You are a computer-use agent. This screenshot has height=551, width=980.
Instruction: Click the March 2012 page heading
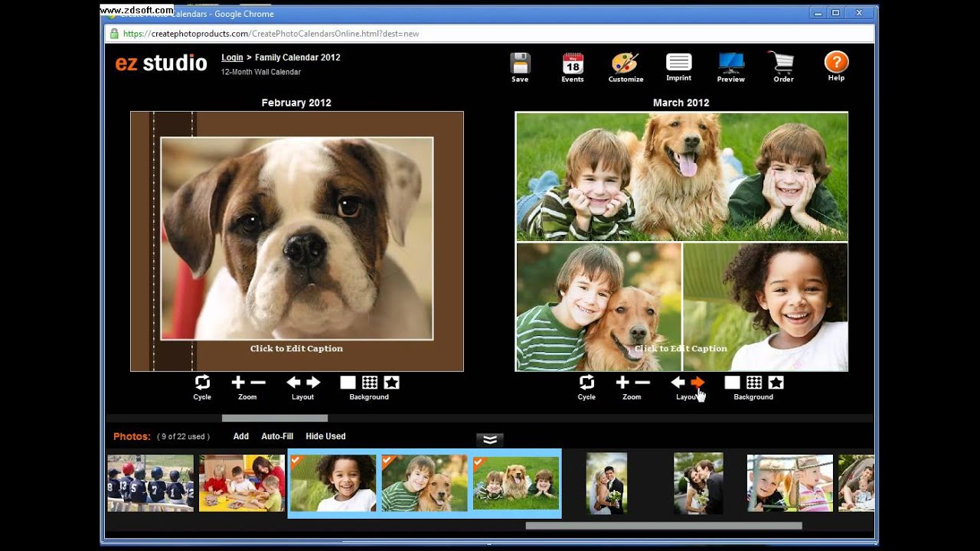click(x=681, y=103)
